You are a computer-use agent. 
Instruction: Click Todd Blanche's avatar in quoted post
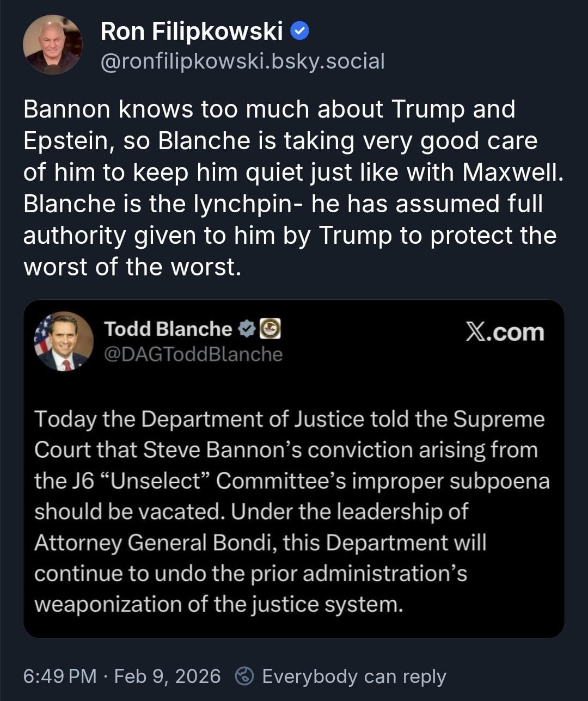coord(63,341)
